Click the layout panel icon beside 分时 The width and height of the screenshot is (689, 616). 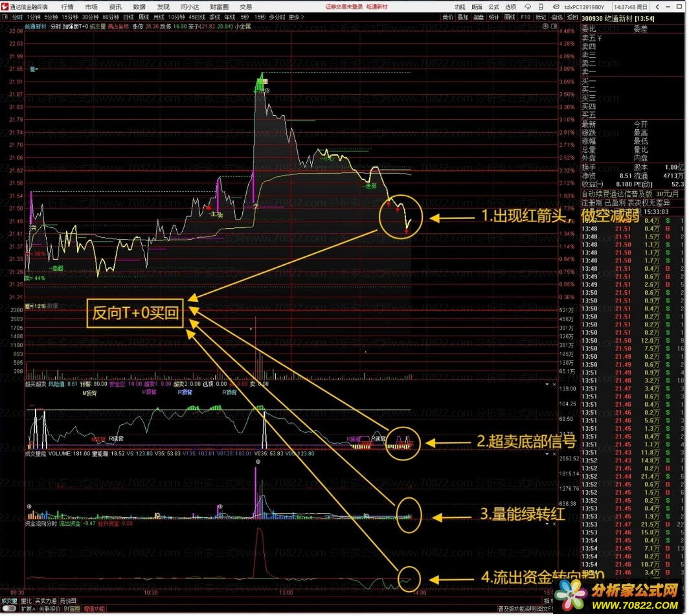tap(5, 17)
